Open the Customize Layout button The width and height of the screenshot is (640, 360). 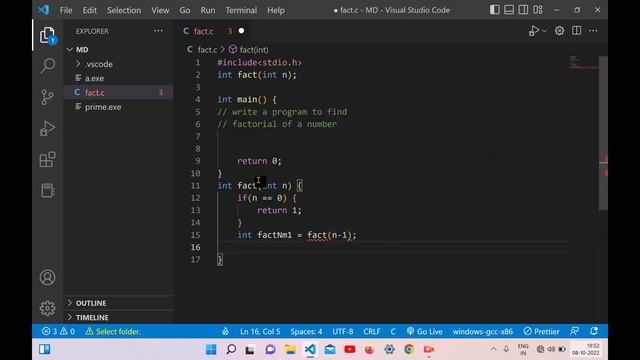(x=538, y=10)
